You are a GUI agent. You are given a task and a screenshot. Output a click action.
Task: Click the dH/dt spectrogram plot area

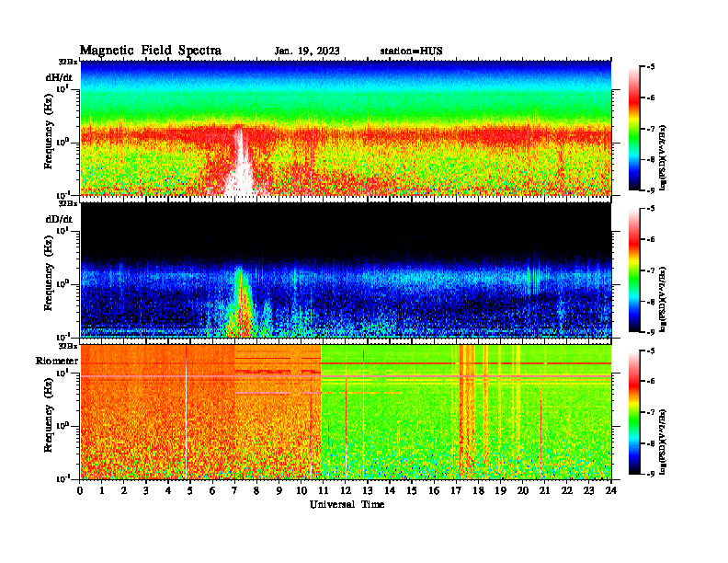(x=346, y=128)
